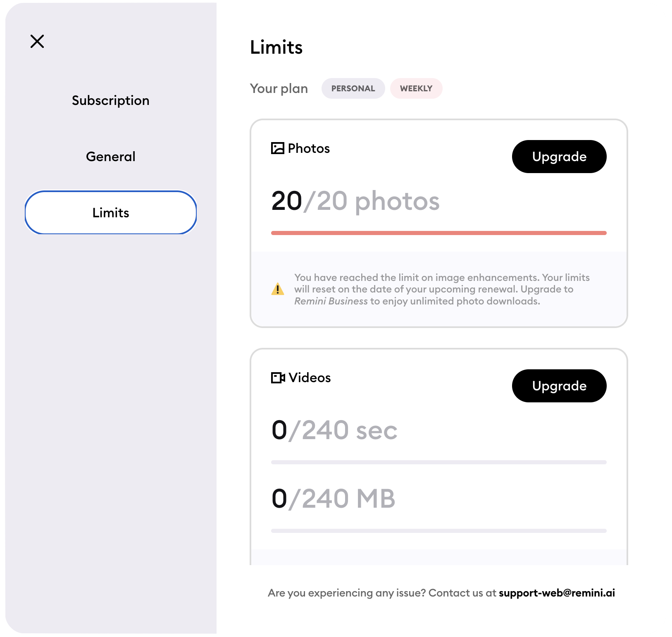Select the Limits sidebar tab

[111, 212]
